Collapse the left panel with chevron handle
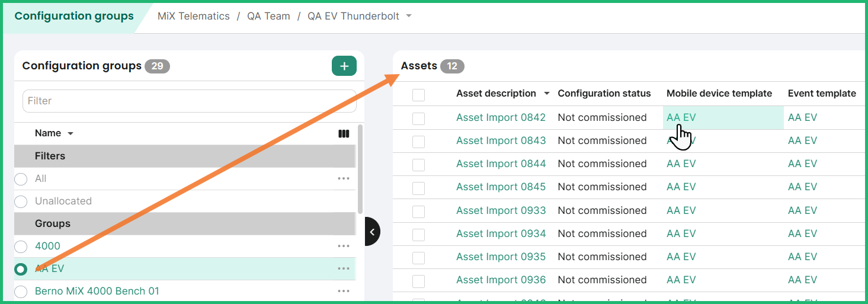This screenshot has height=304, width=868. tap(372, 232)
